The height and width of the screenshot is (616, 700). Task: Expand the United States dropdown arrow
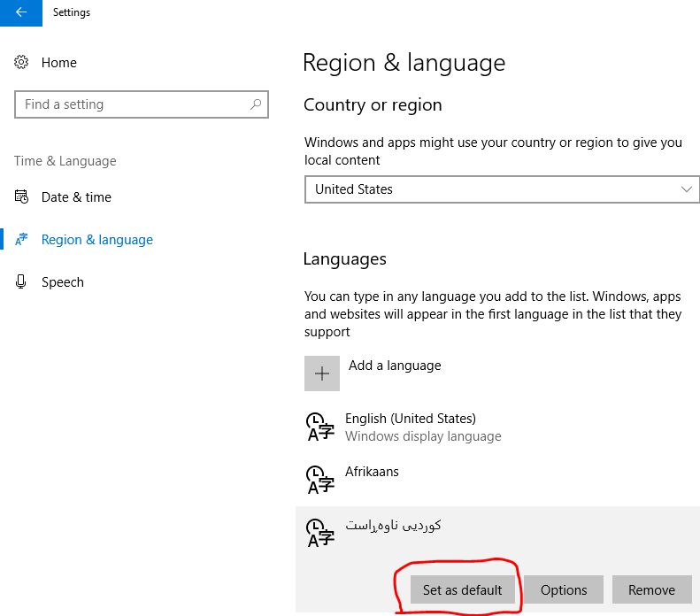(x=687, y=189)
